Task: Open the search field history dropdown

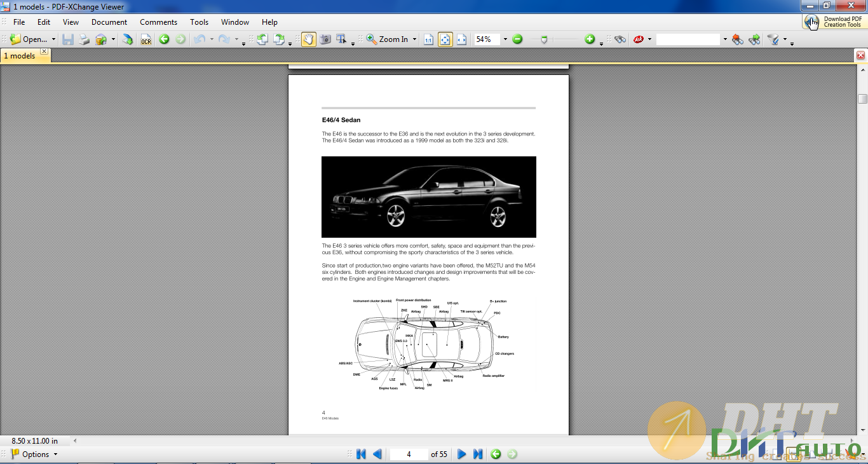Action: click(724, 39)
